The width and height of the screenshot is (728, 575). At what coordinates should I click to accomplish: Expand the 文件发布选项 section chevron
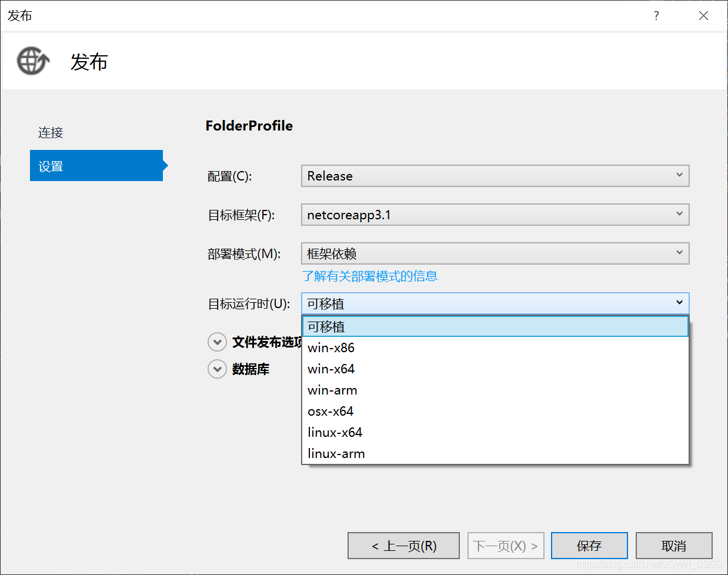[217, 342]
